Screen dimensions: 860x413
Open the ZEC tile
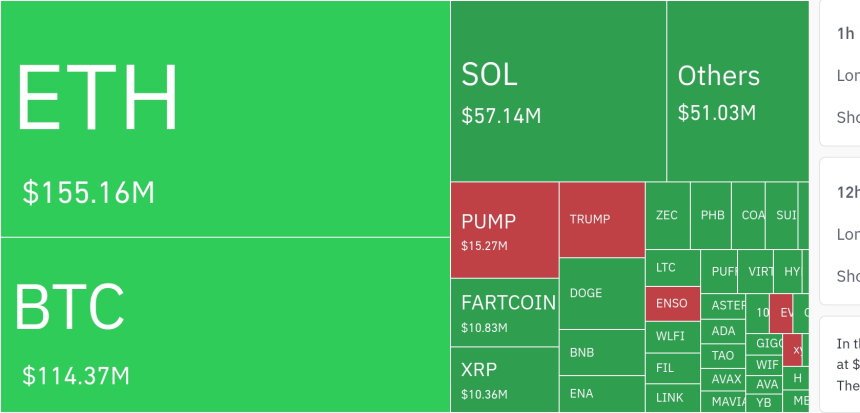pyautogui.click(x=667, y=215)
